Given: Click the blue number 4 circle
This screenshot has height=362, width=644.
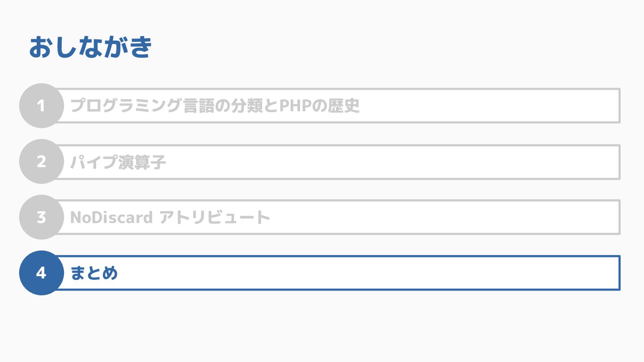Looking at the screenshot, I should click(x=41, y=273).
